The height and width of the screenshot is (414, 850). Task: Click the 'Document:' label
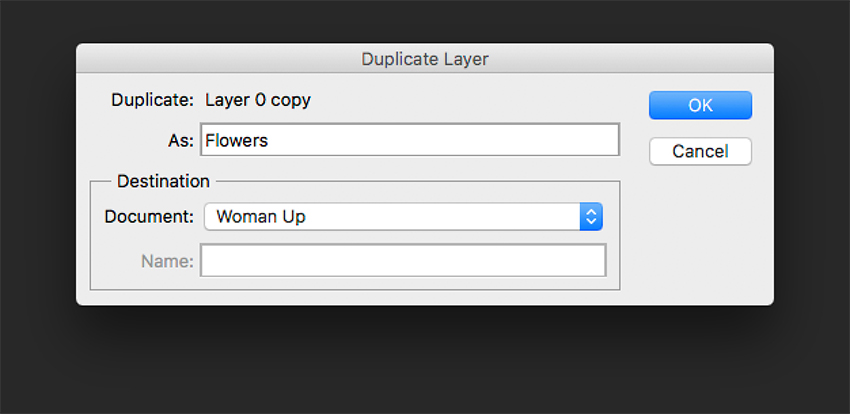click(x=149, y=217)
